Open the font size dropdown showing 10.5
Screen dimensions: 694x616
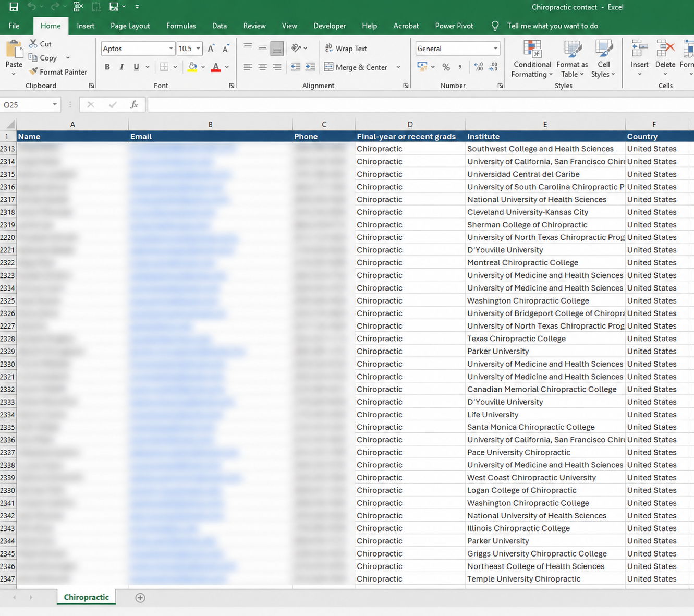198,49
